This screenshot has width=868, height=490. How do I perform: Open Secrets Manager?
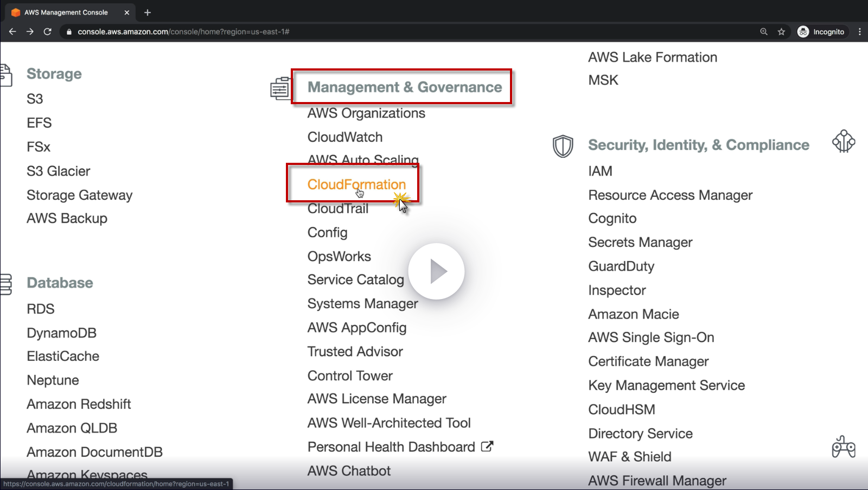click(x=641, y=242)
